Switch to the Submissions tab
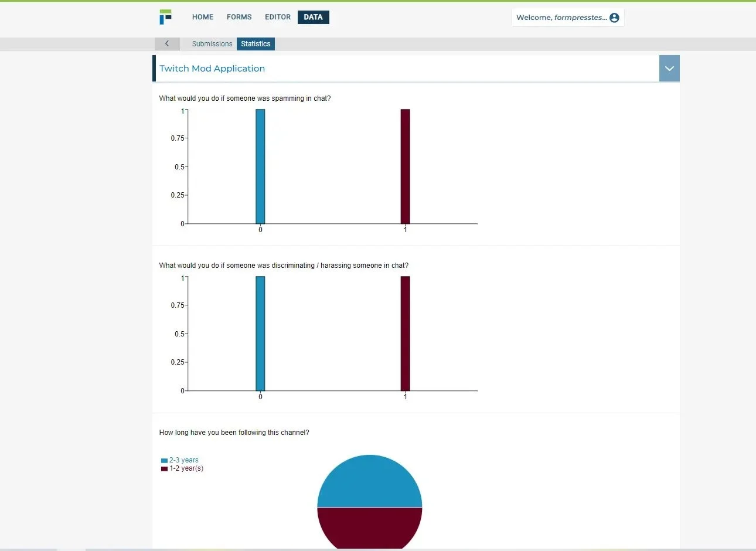Viewport: 756px width, 551px height. click(x=212, y=44)
